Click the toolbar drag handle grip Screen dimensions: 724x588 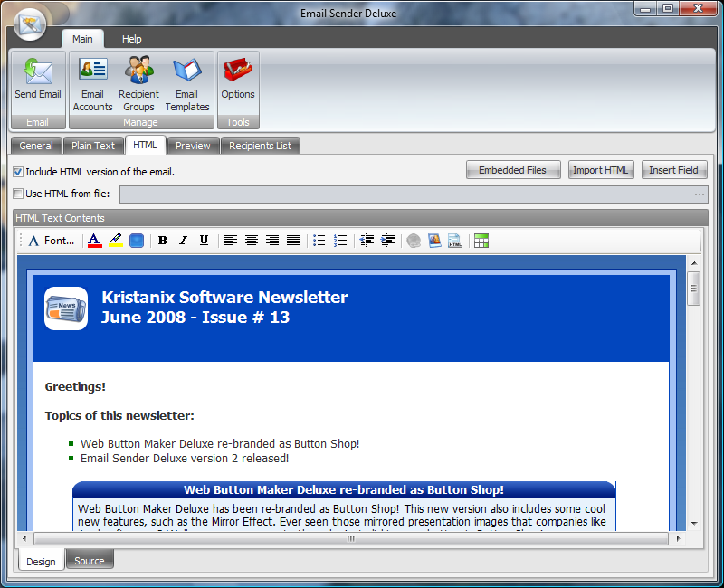[21, 241]
